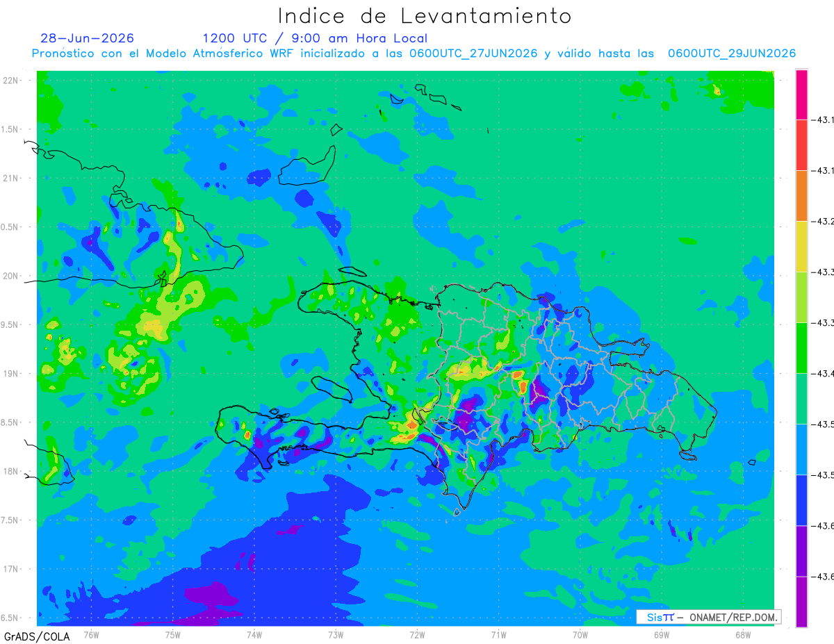Image resolution: width=834 pixels, height=644 pixels.
Task: Click the red swatch in the color scale
Action: point(801,145)
